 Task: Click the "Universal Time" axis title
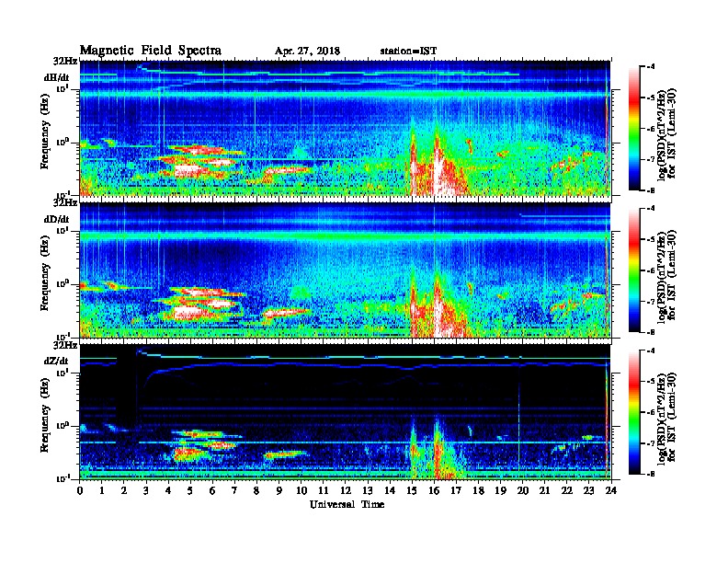click(x=347, y=504)
